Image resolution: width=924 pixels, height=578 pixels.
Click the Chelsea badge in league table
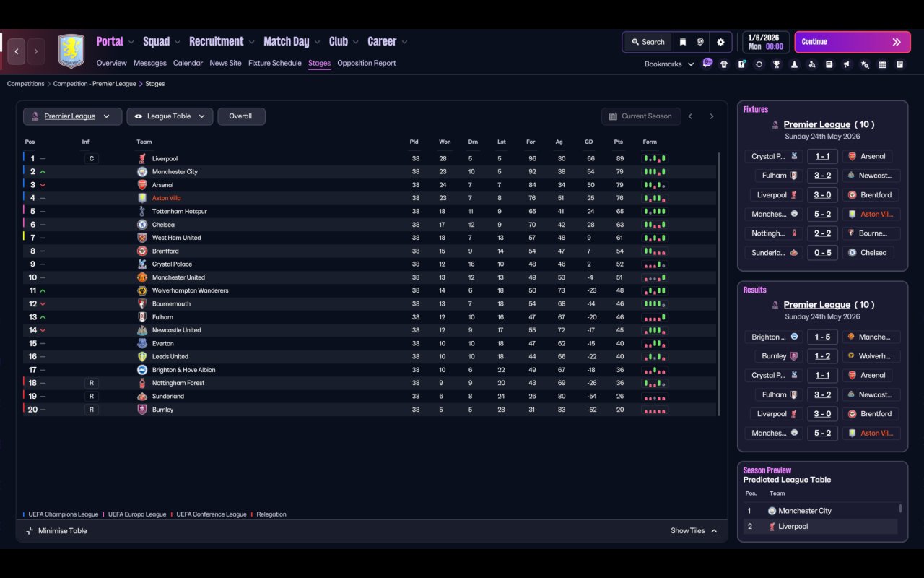142,225
